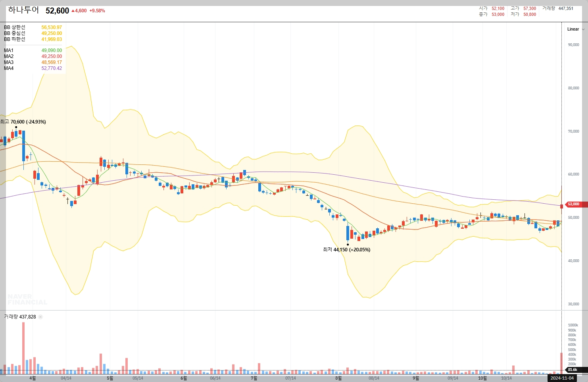The width and height of the screenshot is (588, 382).
Task: Select the current price 52,600
Action: tap(57, 11)
